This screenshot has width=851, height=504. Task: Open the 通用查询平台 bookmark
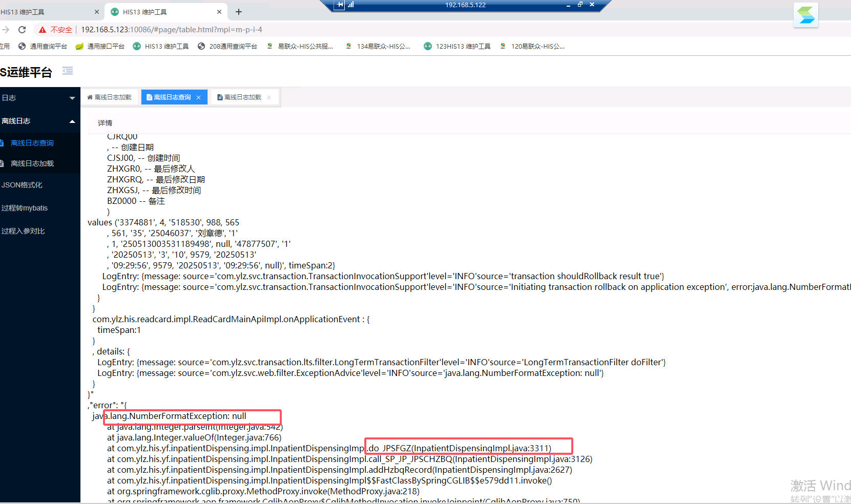click(43, 46)
